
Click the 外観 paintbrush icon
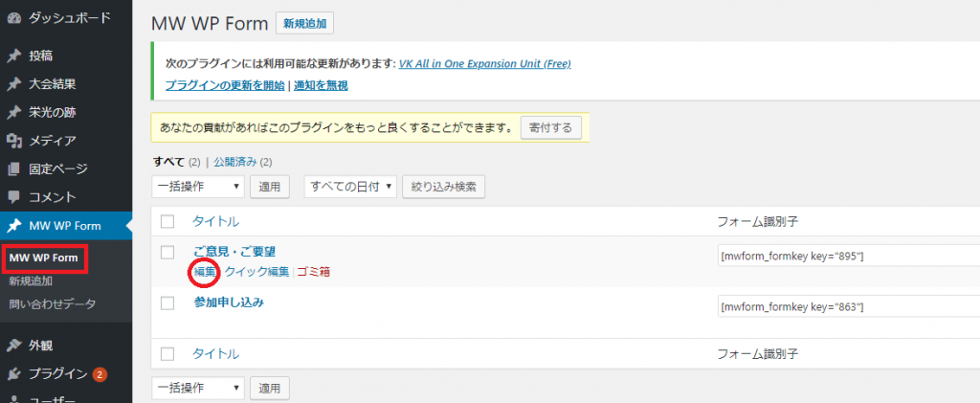(13, 345)
